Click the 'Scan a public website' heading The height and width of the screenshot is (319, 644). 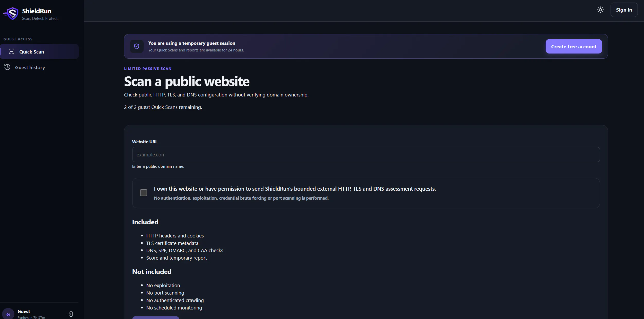[x=187, y=81]
